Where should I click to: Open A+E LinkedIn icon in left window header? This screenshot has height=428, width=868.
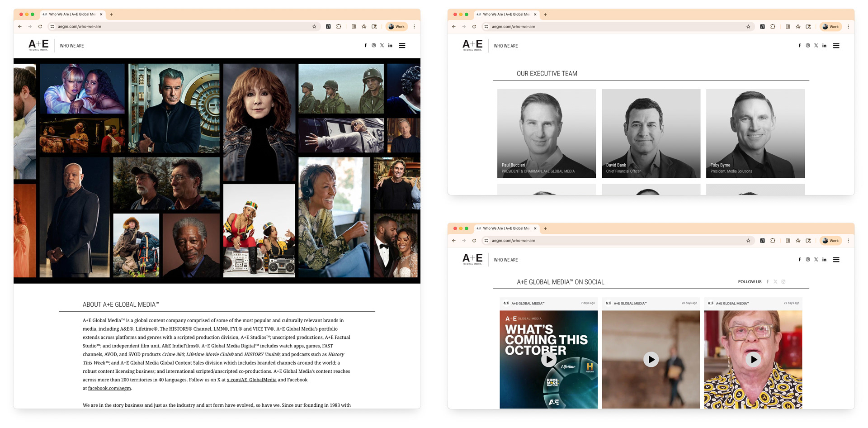tap(390, 46)
